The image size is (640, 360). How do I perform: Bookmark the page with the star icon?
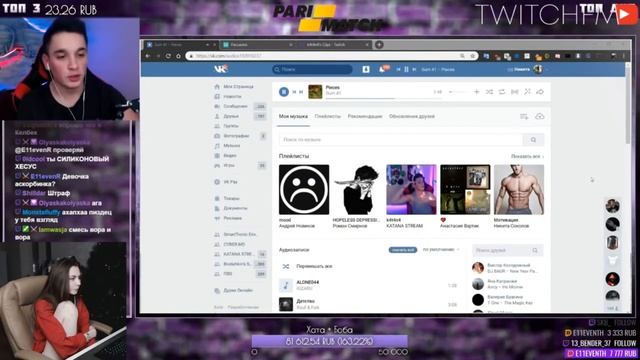pos(472,56)
